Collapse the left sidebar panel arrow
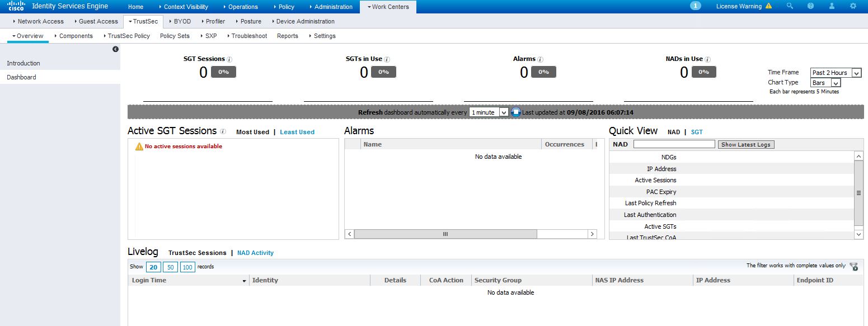868x326 pixels. coord(115,49)
